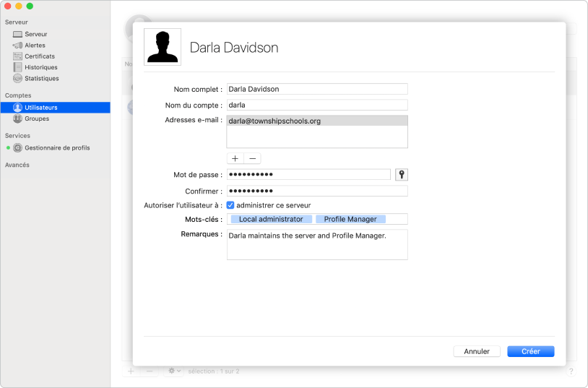Click the add user plus button below list
Image resolution: width=588 pixels, height=388 pixels.
(x=131, y=371)
